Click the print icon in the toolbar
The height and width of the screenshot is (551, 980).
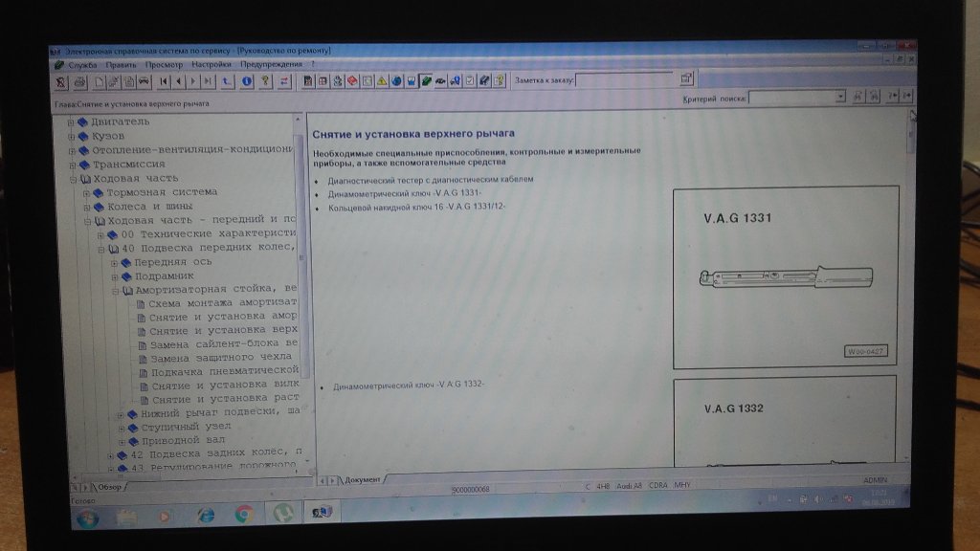80,81
